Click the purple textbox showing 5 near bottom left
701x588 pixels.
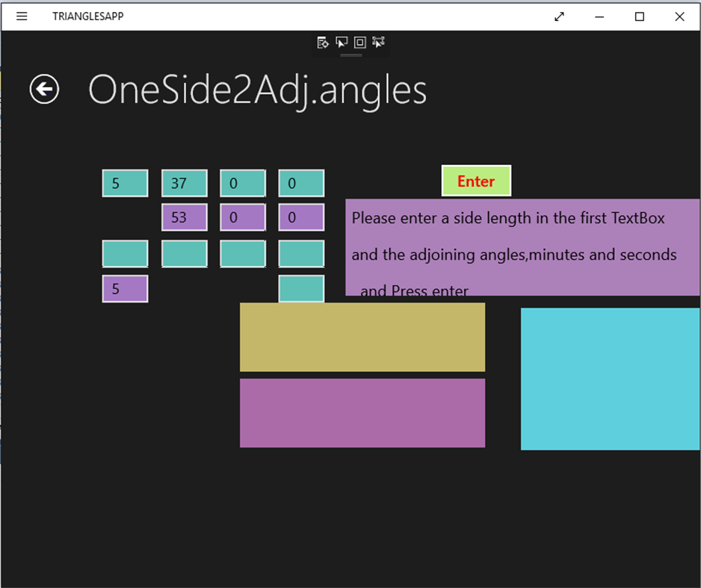[125, 288]
